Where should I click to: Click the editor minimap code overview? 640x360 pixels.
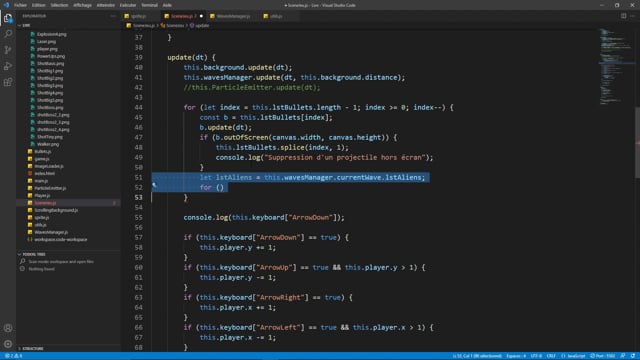(x=616, y=67)
